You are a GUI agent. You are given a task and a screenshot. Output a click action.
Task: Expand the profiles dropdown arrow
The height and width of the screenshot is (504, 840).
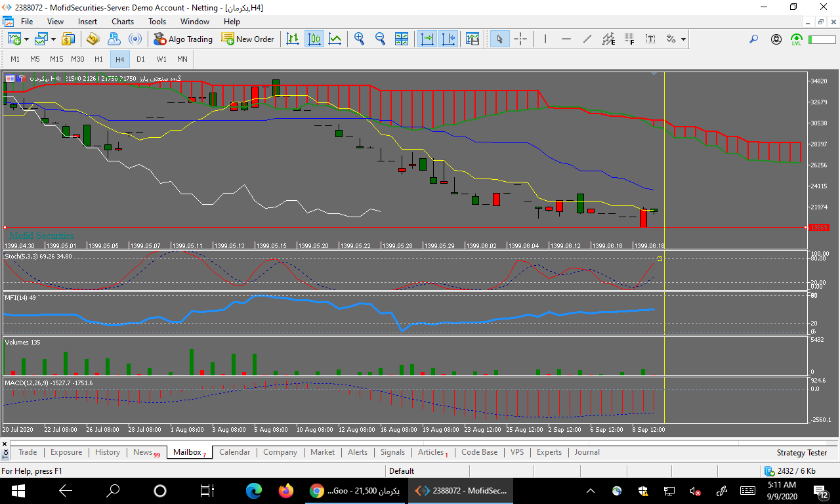(x=53, y=39)
